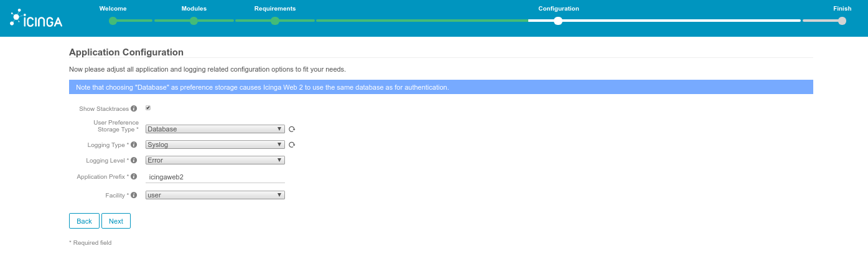This screenshot has width=868, height=266.
Task: Click info icon next to Logging Type
Action: point(134,145)
